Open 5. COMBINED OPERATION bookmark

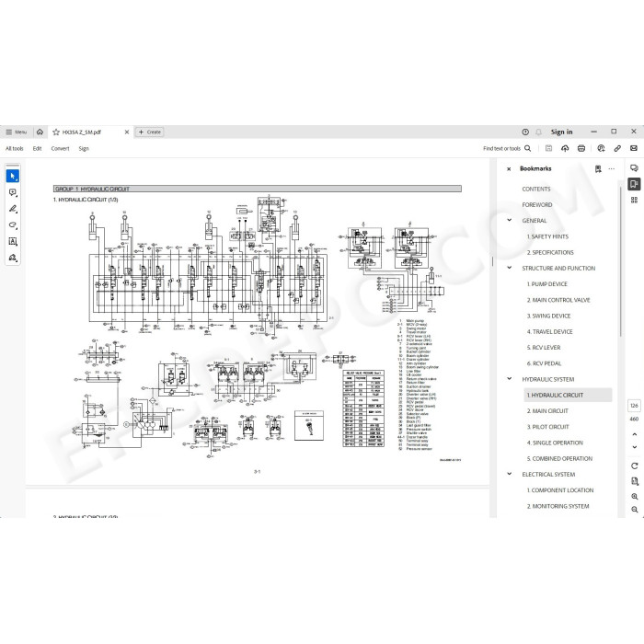coord(559,458)
